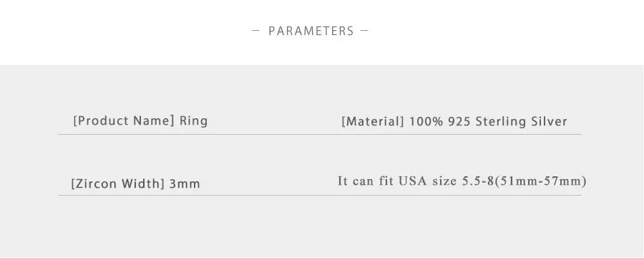644x258 pixels.
Task: Click the word size in fit line
Action: pyautogui.click(x=445, y=181)
